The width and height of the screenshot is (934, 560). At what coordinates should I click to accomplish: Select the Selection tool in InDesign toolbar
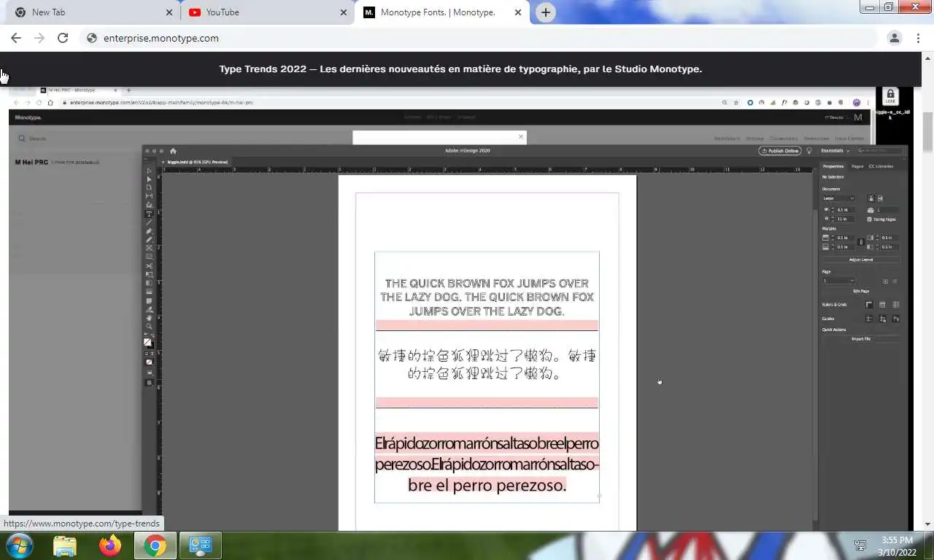pos(149,171)
